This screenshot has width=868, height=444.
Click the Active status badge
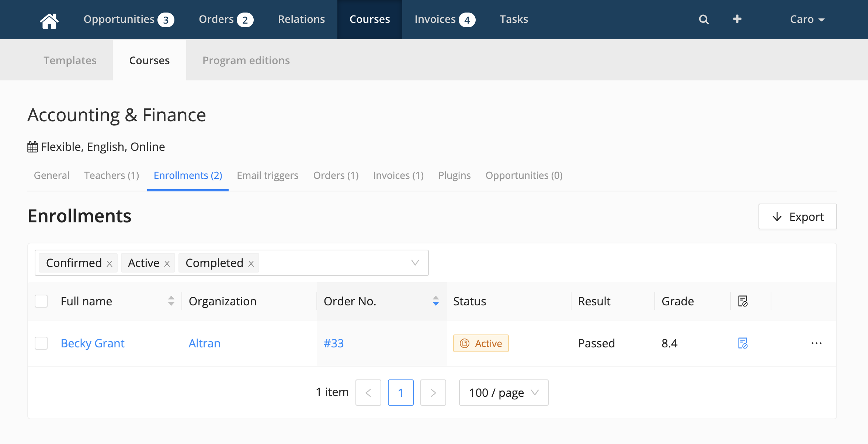tap(481, 343)
